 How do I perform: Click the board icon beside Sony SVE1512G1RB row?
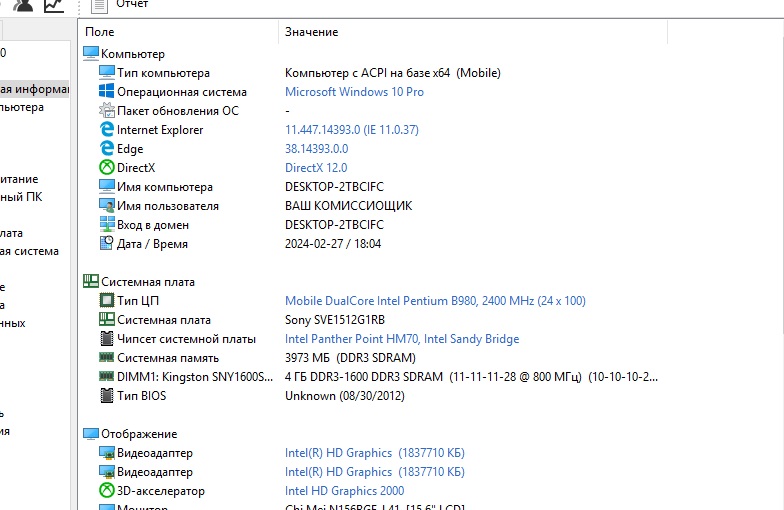pos(106,319)
